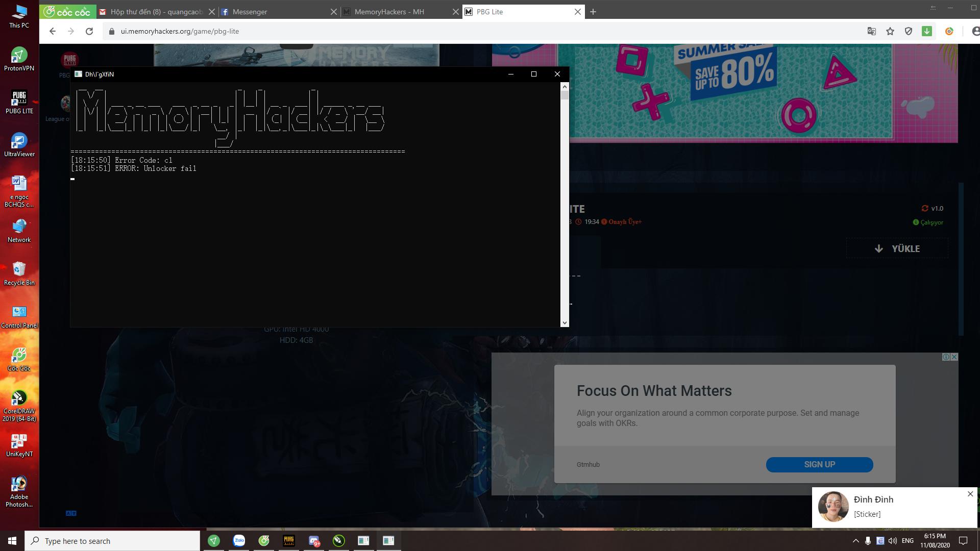Screen dimensions: 980x551
Task: Open a new browser tab
Action: pos(593,12)
